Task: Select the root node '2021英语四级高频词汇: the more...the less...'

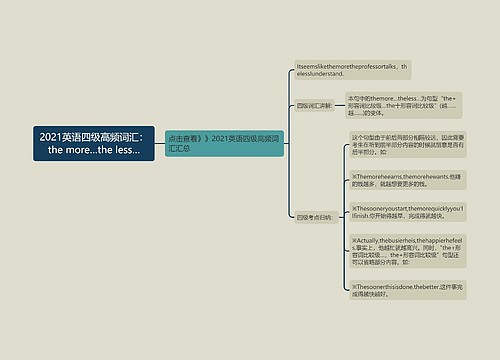Action: pos(94,143)
